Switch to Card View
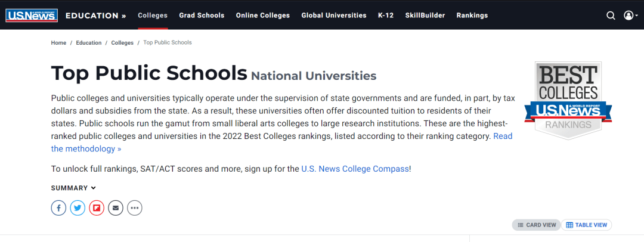Screen dimensions: 644x242 pyautogui.click(x=536, y=225)
